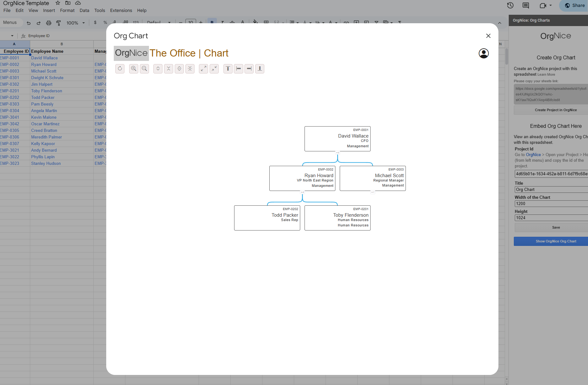Open the name box dropdown

pyautogui.click(x=12, y=36)
